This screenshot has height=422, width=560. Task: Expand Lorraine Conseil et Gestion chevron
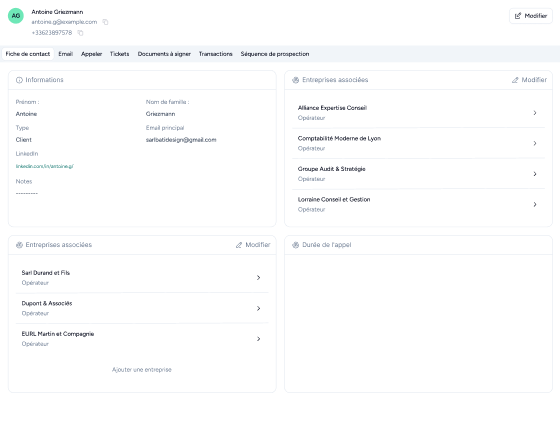535,205
